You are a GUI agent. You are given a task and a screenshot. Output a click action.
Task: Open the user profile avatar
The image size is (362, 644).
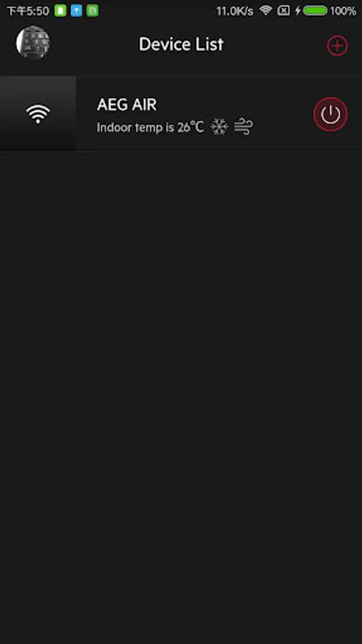(x=33, y=42)
